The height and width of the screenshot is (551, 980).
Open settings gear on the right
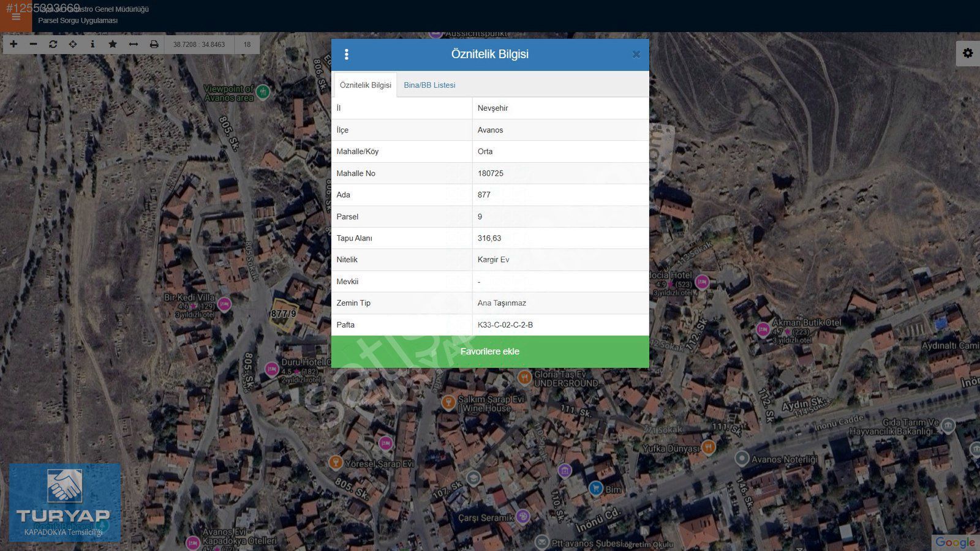click(968, 53)
